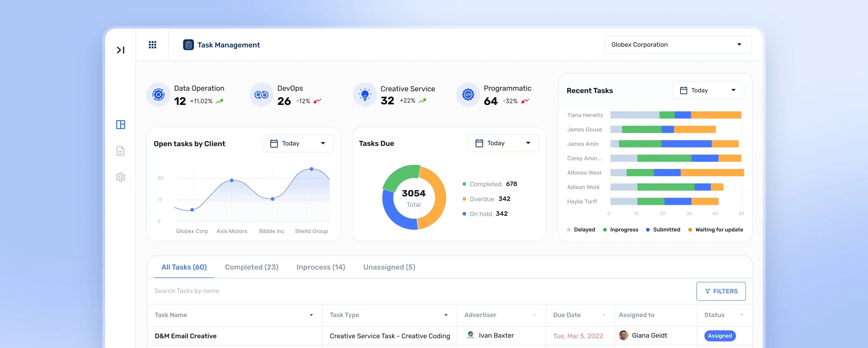Toggle the Submitted legend swatch
868x348 pixels.
pos(648,230)
